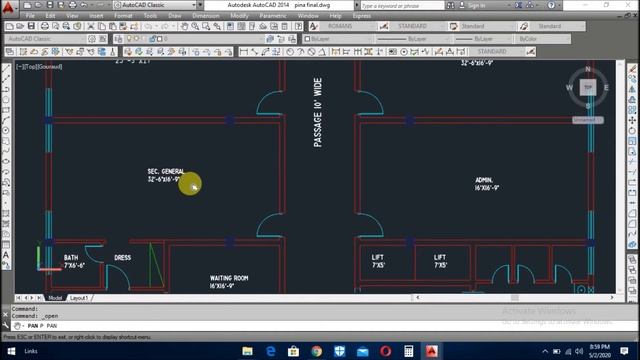Open the ByColor plot style dropdown
Viewport: 640px width, 360px height.
(x=543, y=39)
